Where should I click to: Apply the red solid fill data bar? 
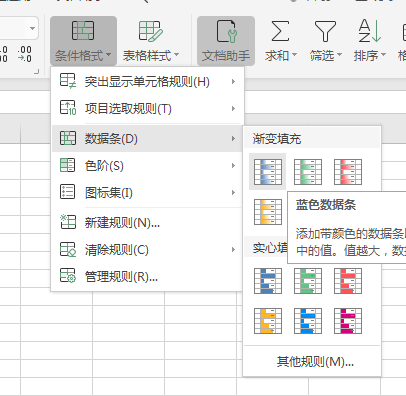[348, 281]
